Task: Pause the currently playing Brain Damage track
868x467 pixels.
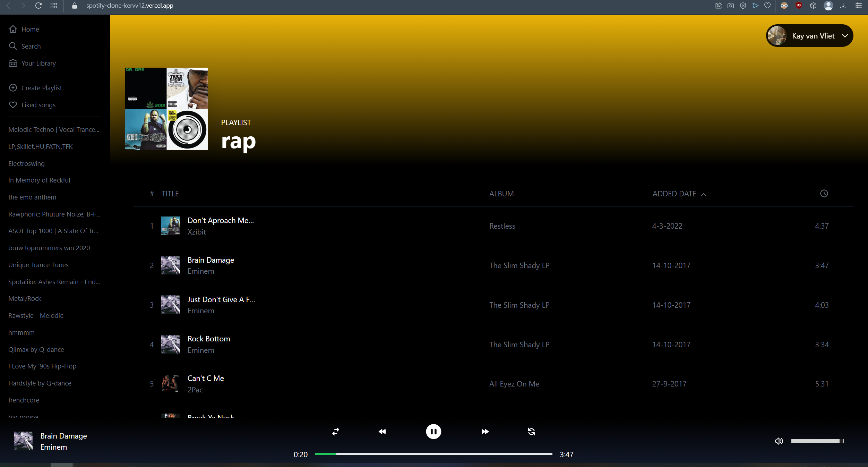Action: pyautogui.click(x=433, y=431)
